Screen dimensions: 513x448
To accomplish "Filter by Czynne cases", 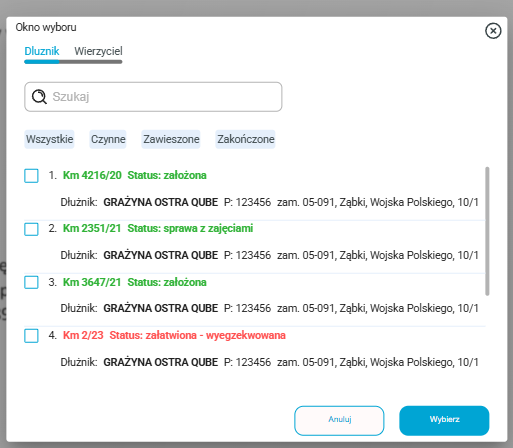I will [108, 139].
